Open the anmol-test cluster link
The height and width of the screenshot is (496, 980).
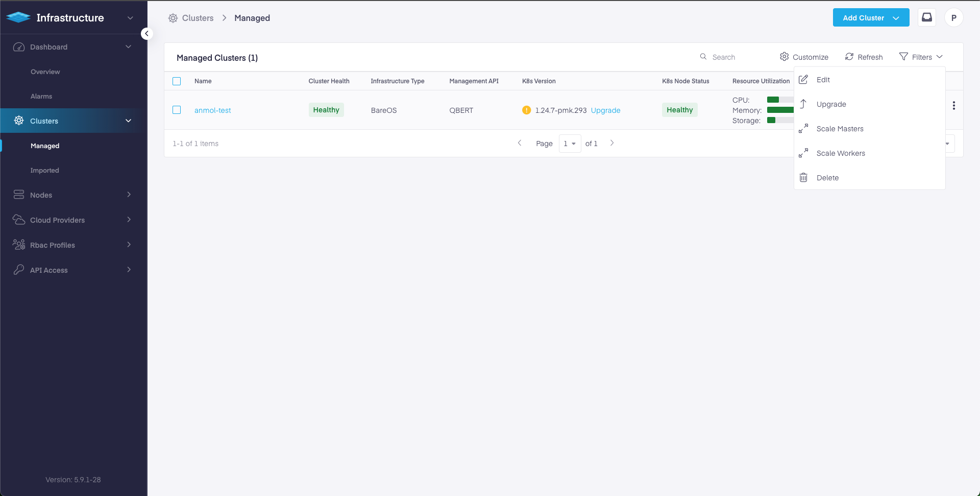(x=212, y=110)
